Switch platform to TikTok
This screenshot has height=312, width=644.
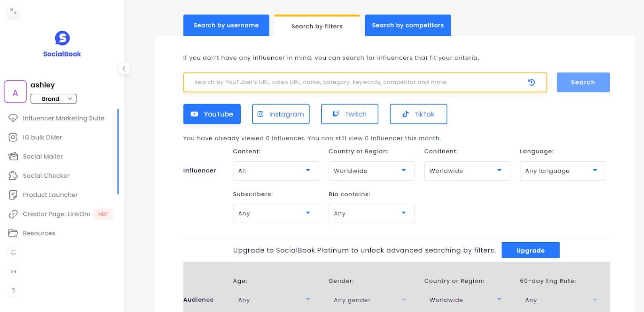(x=418, y=114)
